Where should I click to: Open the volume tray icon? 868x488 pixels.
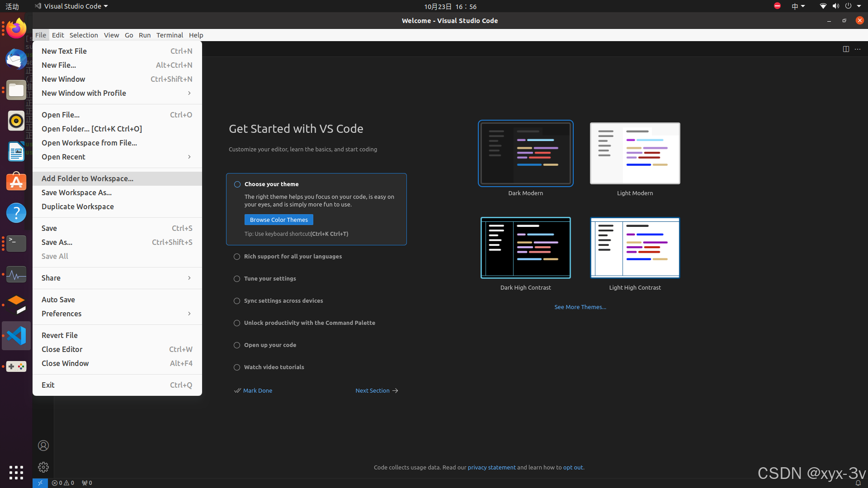click(835, 6)
